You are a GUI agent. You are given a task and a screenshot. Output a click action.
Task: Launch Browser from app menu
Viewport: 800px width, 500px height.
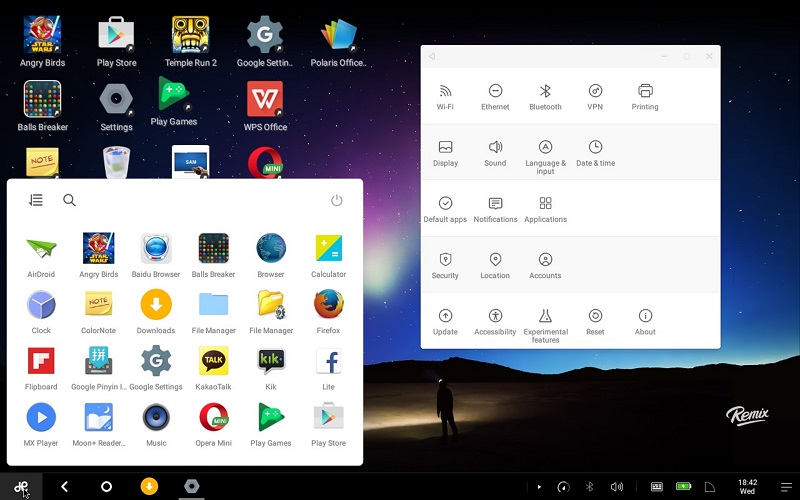click(271, 255)
